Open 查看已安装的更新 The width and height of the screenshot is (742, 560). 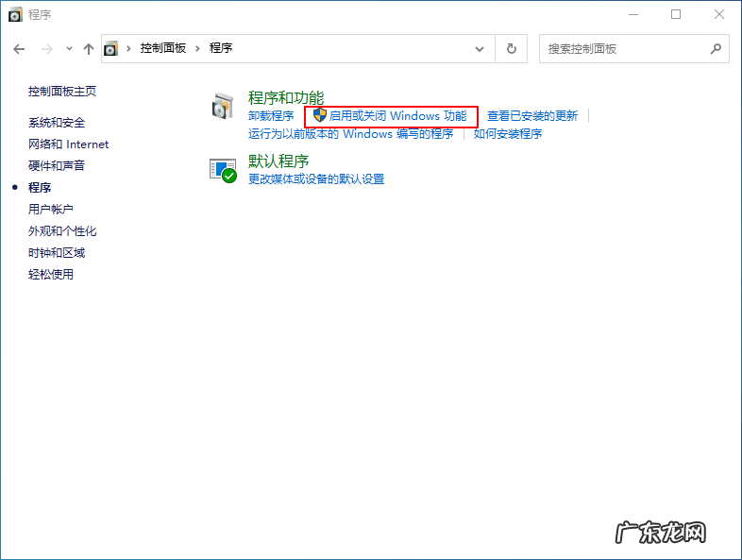point(532,116)
